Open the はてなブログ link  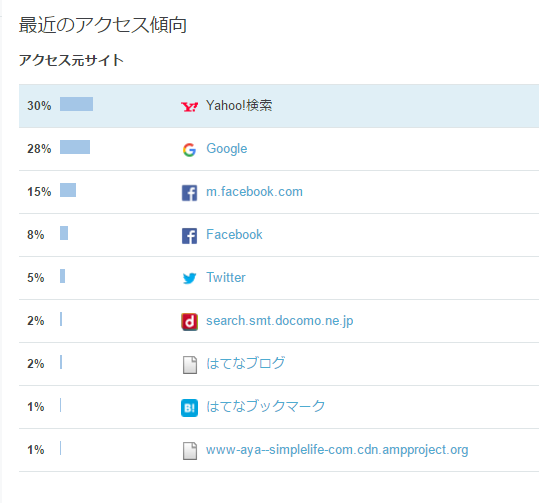point(246,363)
